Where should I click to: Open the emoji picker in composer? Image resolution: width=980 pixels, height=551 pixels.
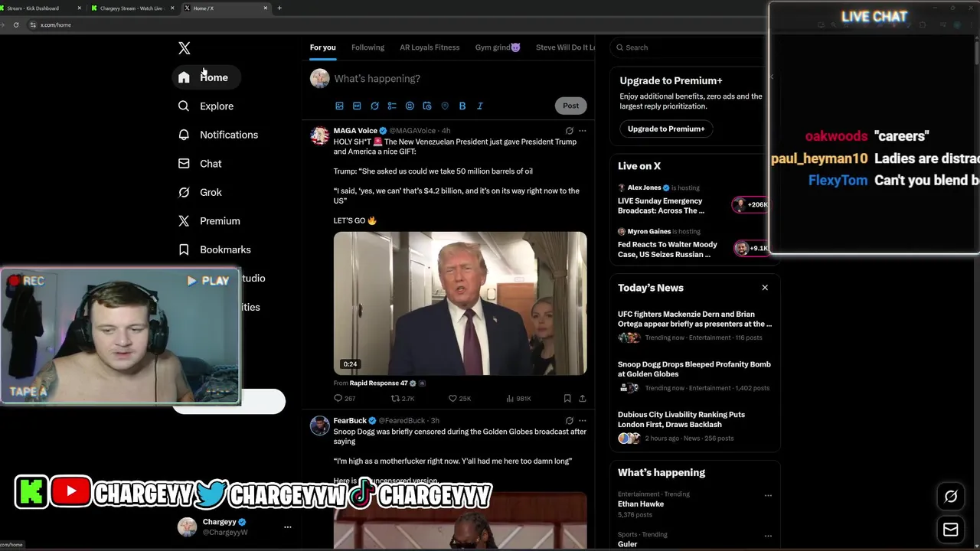pos(410,106)
